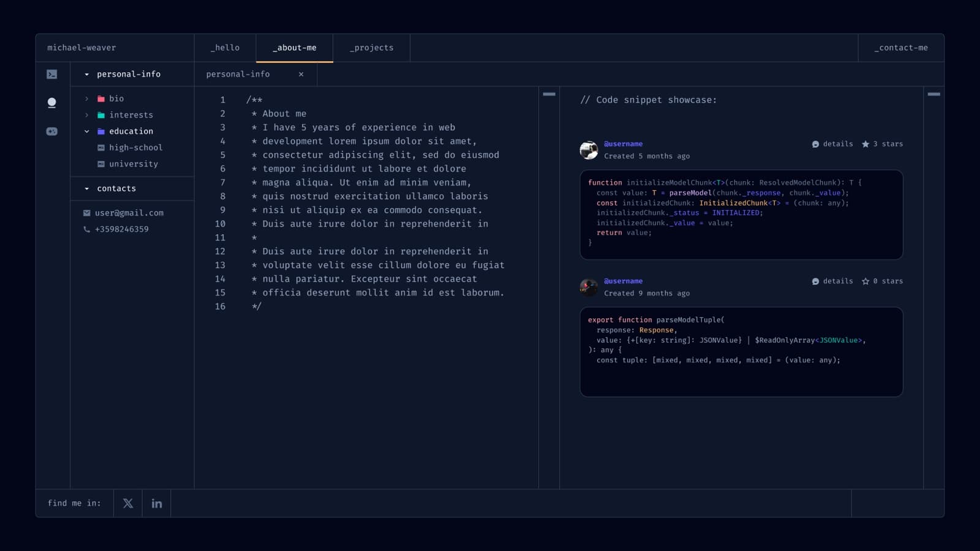Collapse the education folder chevron
The height and width of the screenshot is (551, 980).
pyautogui.click(x=86, y=132)
